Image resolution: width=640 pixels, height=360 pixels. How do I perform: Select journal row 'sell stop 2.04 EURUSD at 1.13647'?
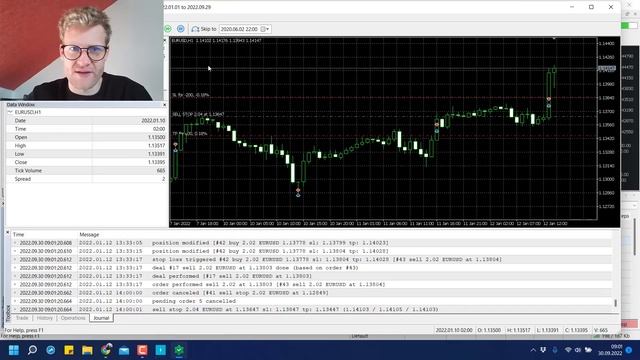[x=312, y=309]
